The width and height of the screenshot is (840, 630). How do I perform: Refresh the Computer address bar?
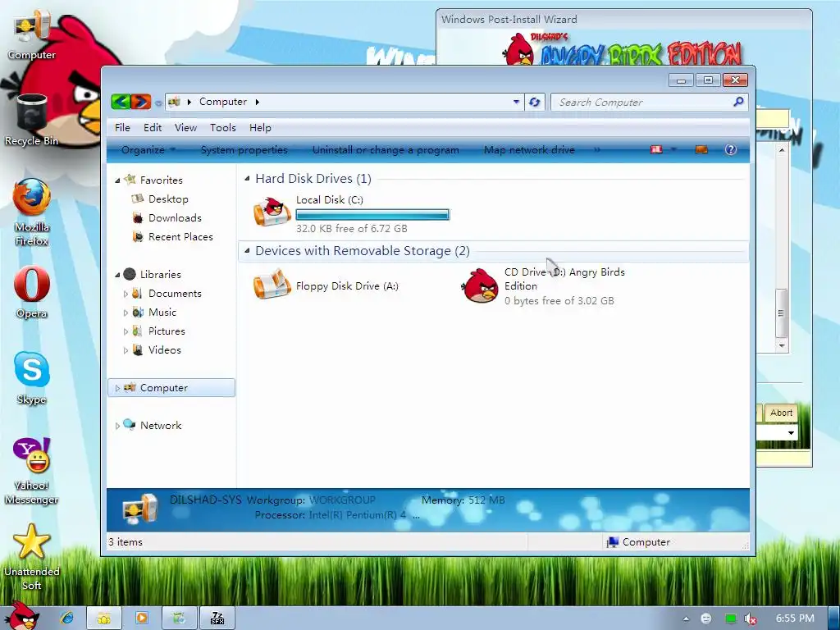534,102
